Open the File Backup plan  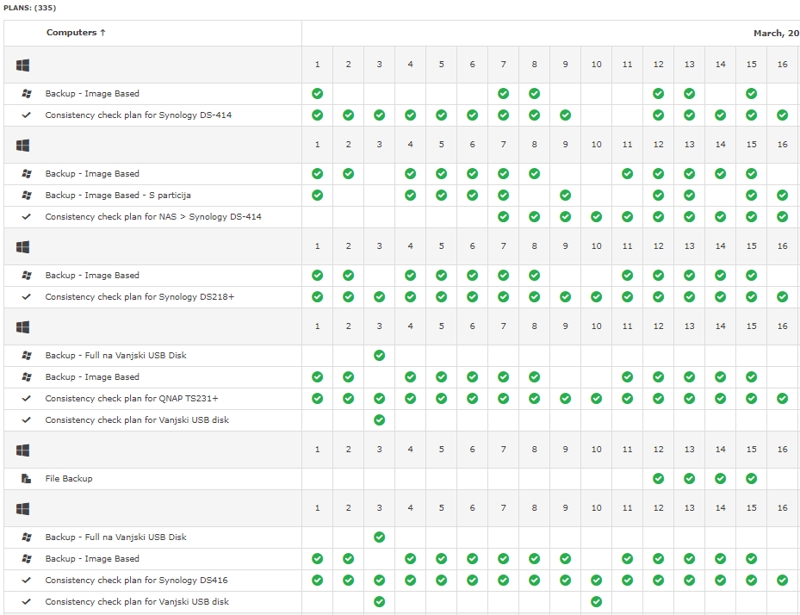(69, 479)
